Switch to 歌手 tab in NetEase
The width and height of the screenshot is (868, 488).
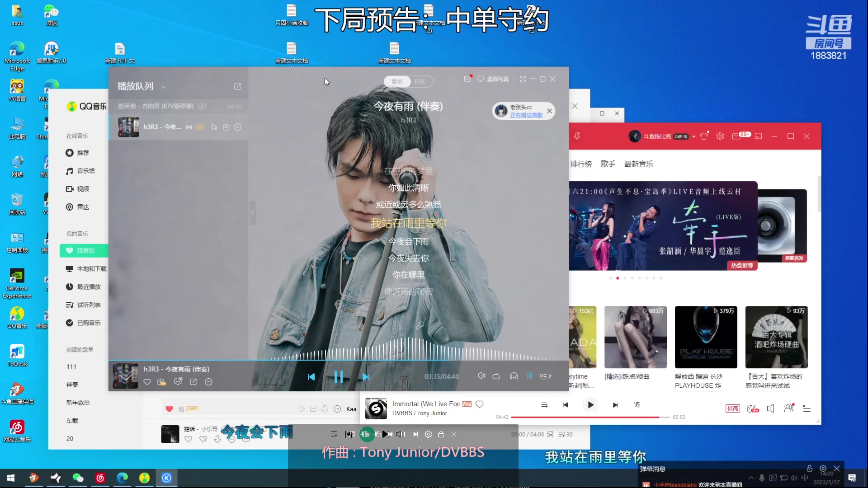[x=608, y=164]
